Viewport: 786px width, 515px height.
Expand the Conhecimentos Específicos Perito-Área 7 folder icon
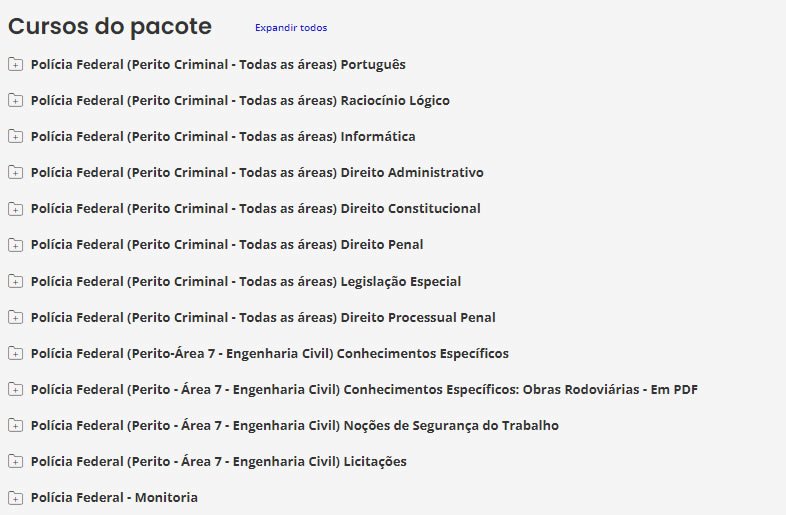point(15,354)
